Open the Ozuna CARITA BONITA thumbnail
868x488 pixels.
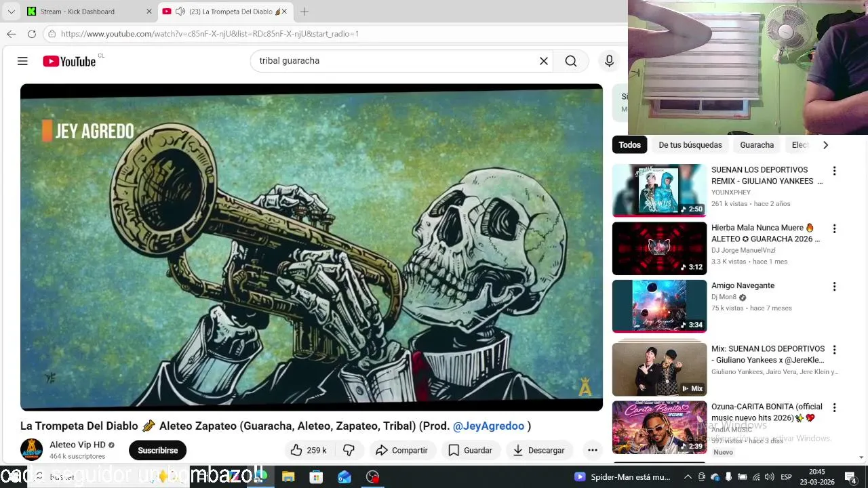659,428
